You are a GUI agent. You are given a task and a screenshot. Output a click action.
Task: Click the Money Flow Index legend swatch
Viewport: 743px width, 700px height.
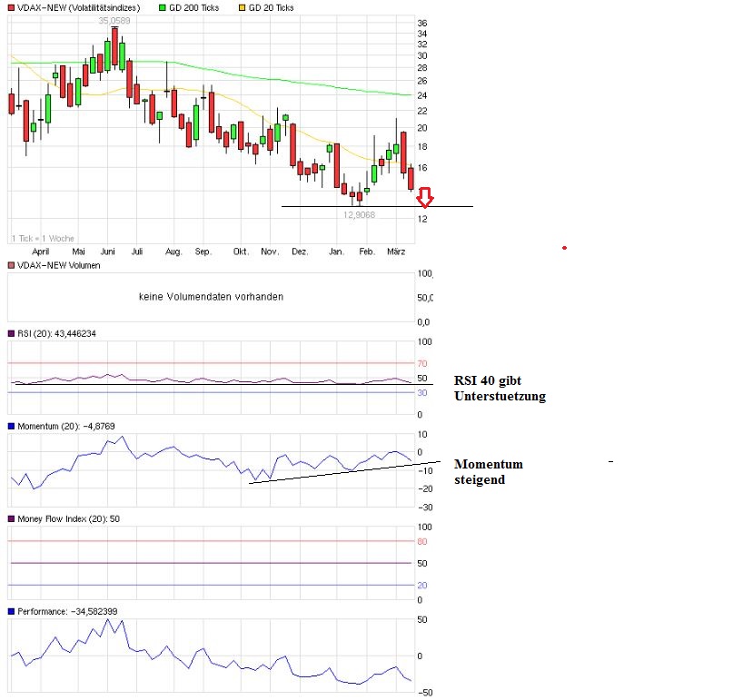pos(12,519)
